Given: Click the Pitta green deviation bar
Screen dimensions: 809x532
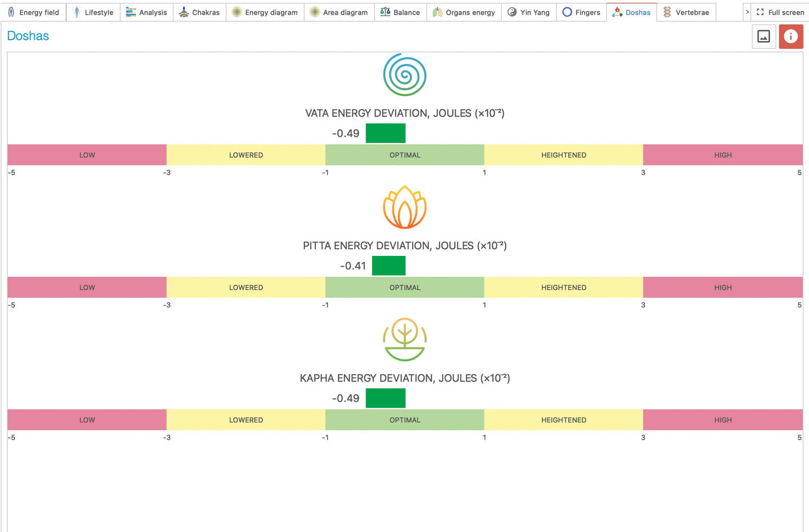Looking at the screenshot, I should pyautogui.click(x=389, y=265).
